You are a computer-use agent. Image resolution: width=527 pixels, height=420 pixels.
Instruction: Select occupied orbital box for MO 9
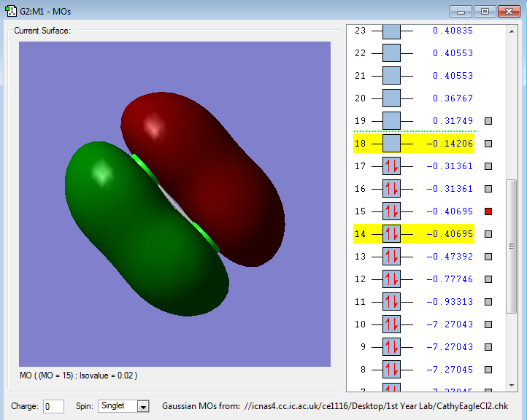tap(391, 347)
